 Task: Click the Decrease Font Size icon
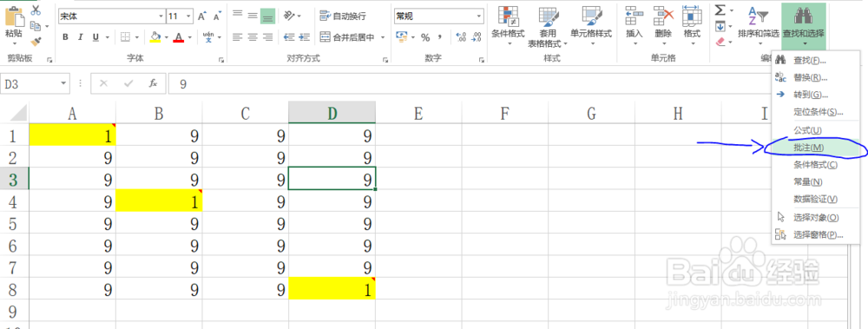click(x=218, y=16)
